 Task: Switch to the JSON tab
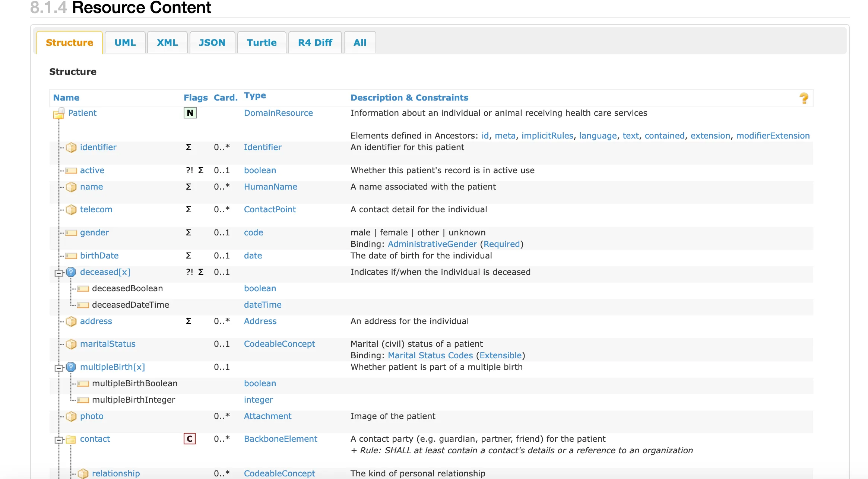click(x=212, y=42)
